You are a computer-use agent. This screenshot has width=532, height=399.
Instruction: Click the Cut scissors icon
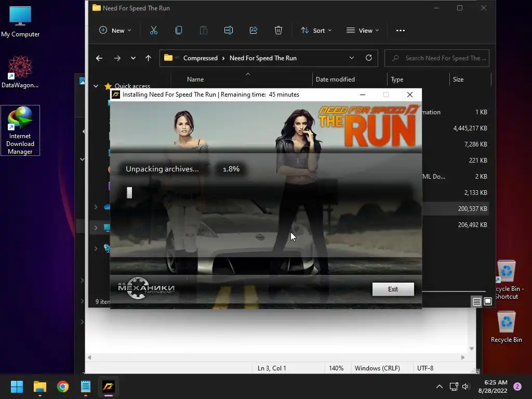[154, 31]
